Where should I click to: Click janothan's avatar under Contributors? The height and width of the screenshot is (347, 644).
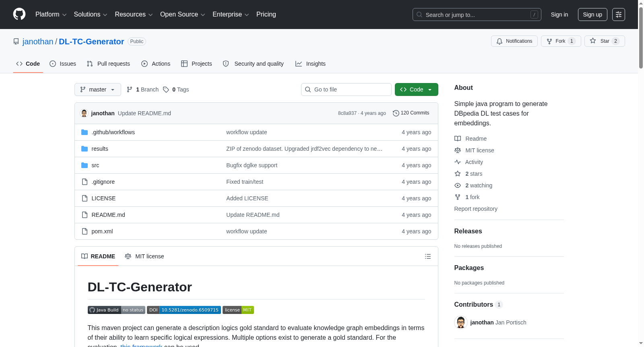461,322
